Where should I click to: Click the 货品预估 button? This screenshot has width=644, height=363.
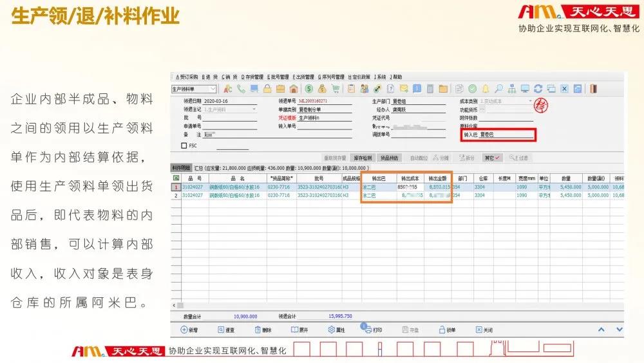[x=389, y=158]
